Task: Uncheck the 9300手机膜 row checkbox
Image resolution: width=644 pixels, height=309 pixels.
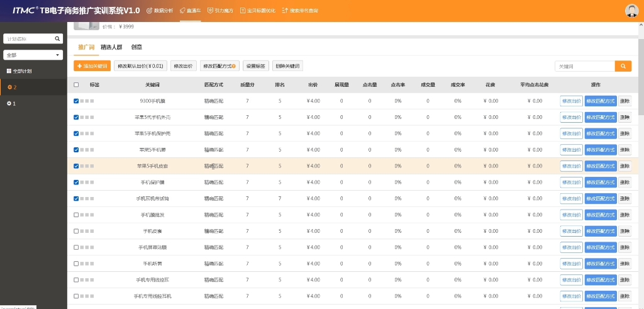Action: pyautogui.click(x=76, y=101)
